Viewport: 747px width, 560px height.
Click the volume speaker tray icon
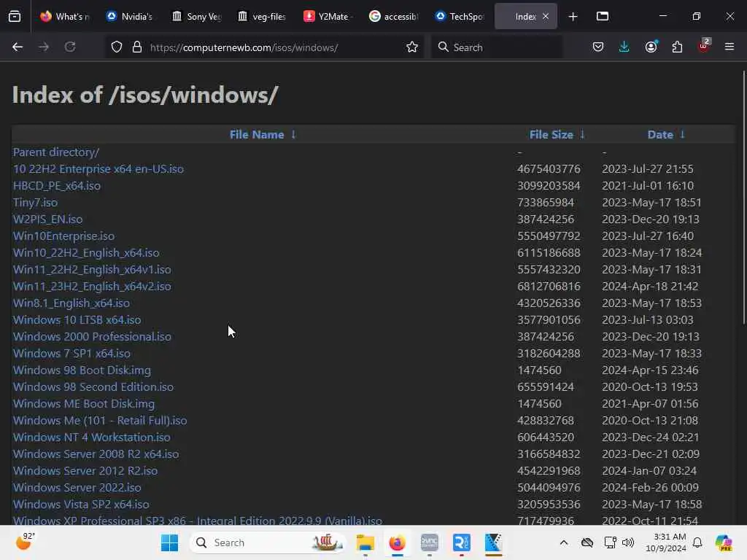[628, 542]
